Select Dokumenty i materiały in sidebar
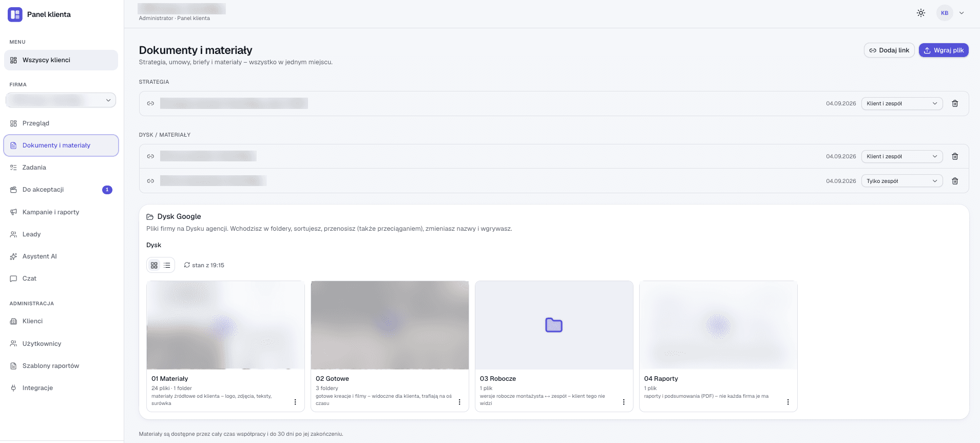This screenshot has height=443, width=980. 61,145
